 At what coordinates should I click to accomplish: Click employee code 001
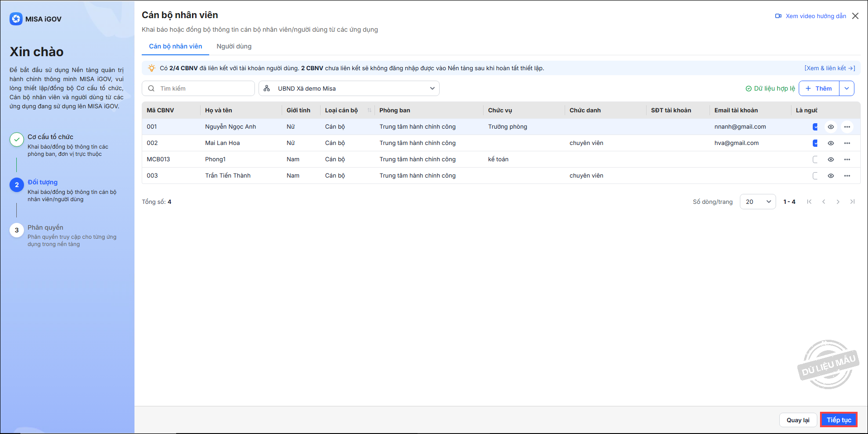pos(152,127)
